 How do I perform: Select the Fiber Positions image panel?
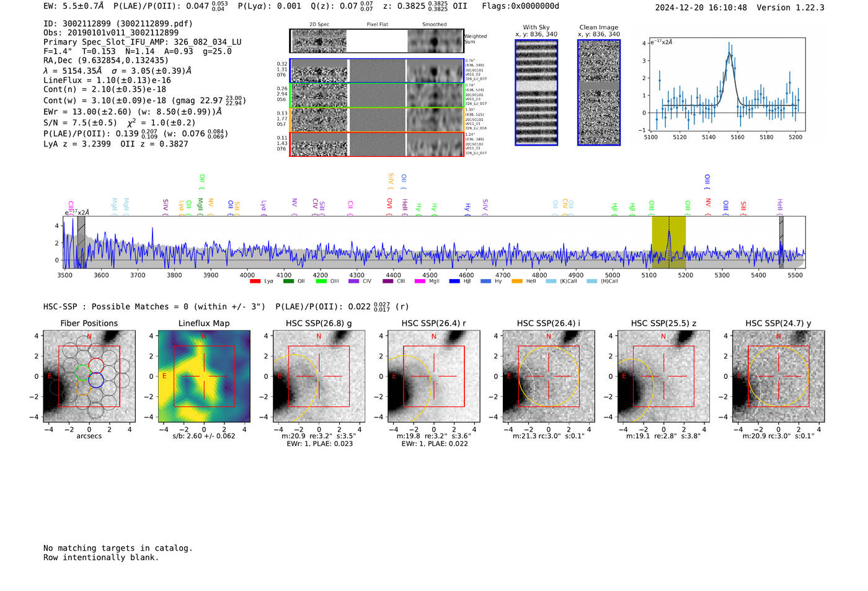point(89,376)
